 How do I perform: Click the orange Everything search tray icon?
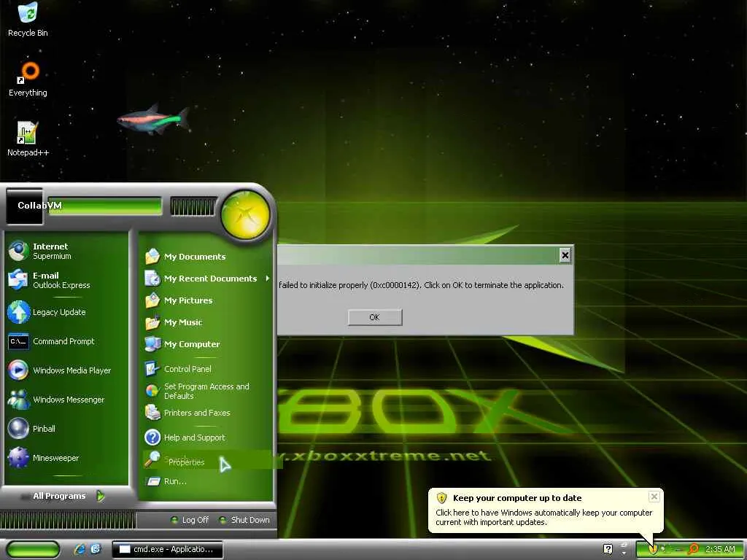pyautogui.click(x=693, y=549)
